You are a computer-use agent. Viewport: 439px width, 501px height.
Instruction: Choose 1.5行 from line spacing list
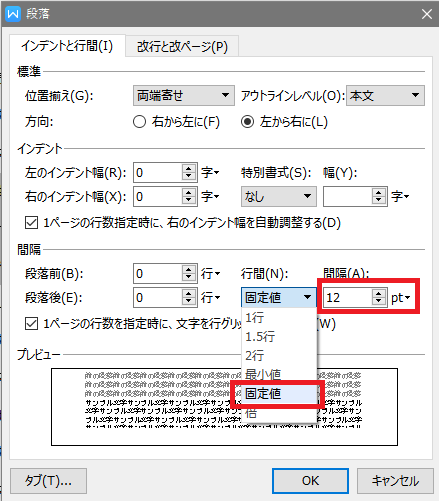click(278, 337)
